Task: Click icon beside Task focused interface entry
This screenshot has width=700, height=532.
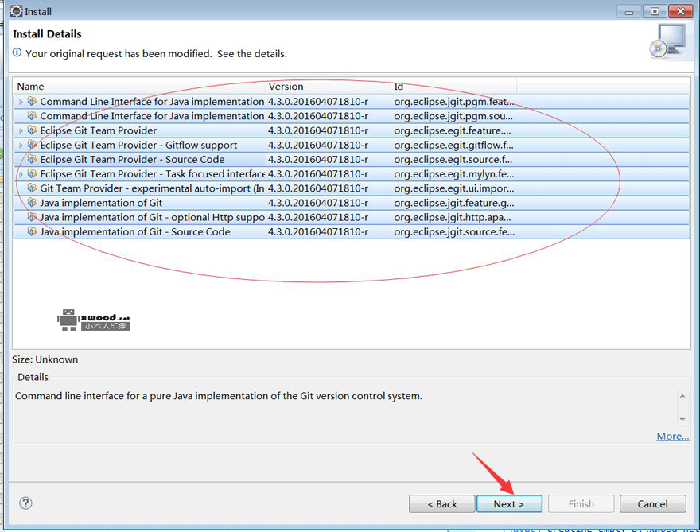Action: (x=32, y=174)
